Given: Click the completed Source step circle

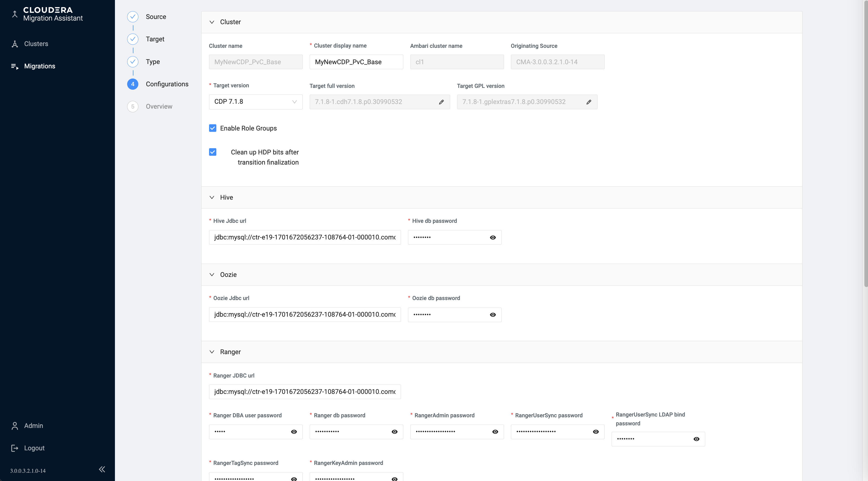Looking at the screenshot, I should tap(132, 16).
